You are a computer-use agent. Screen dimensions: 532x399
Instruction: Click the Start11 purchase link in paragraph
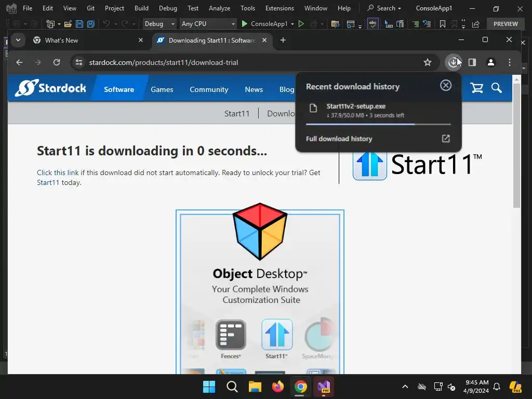pyautogui.click(x=48, y=182)
